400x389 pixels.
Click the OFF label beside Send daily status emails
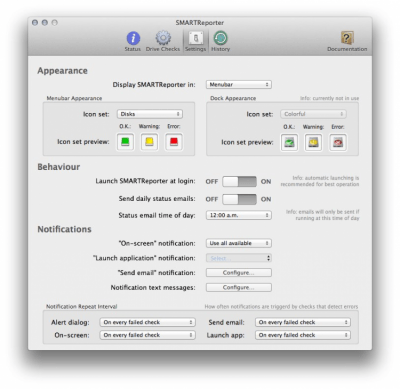tap(212, 199)
